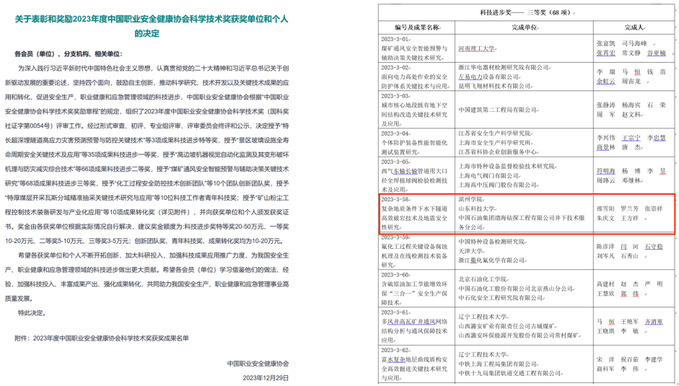Select the 各会员（单位）salutation line

68,54
